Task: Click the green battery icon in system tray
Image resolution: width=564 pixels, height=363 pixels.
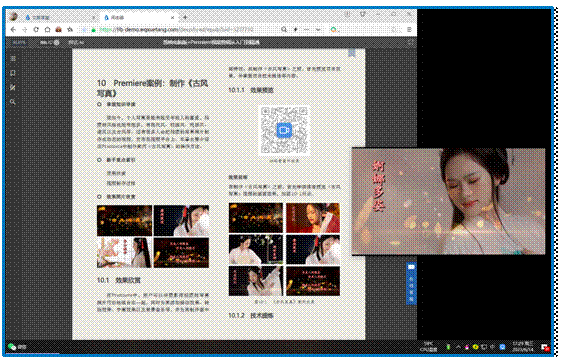Action: (448, 347)
